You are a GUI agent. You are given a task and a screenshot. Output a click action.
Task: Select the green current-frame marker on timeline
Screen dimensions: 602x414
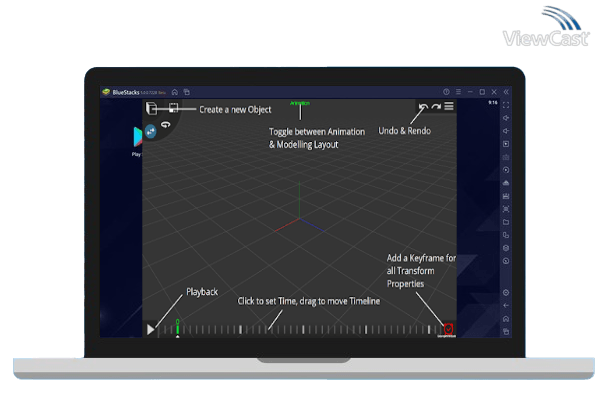point(177,326)
